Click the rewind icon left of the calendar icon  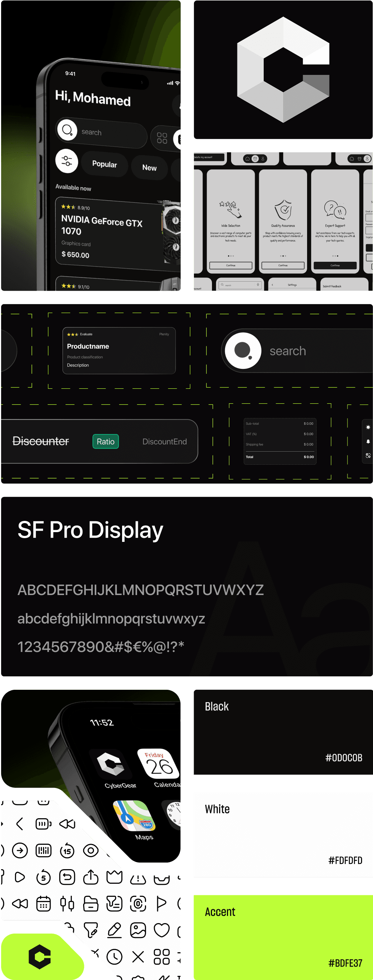20,904
